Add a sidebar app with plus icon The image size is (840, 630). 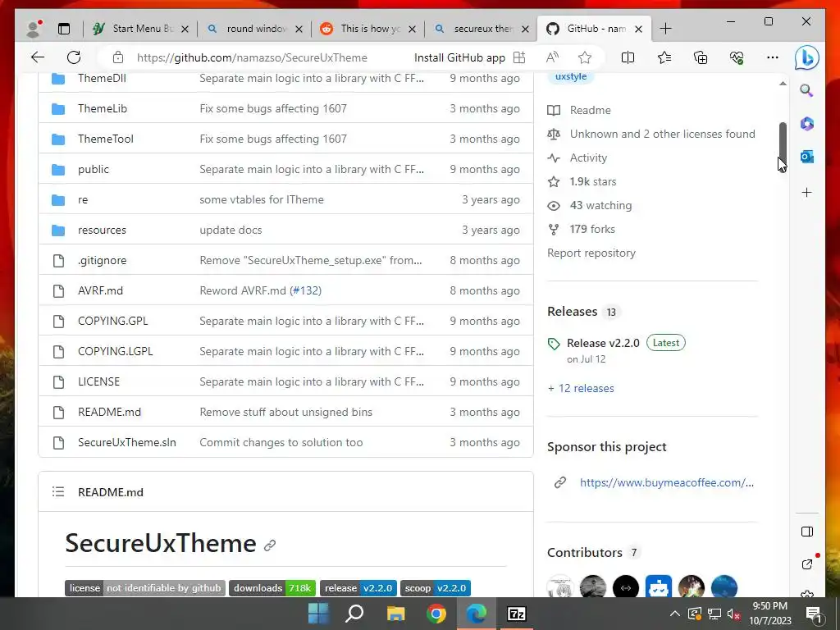tap(807, 192)
